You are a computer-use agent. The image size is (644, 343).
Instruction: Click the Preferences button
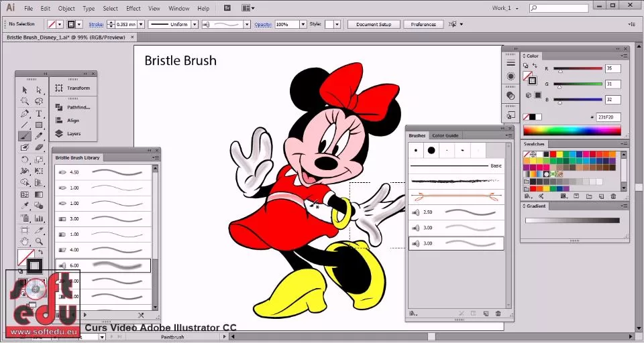[423, 24]
